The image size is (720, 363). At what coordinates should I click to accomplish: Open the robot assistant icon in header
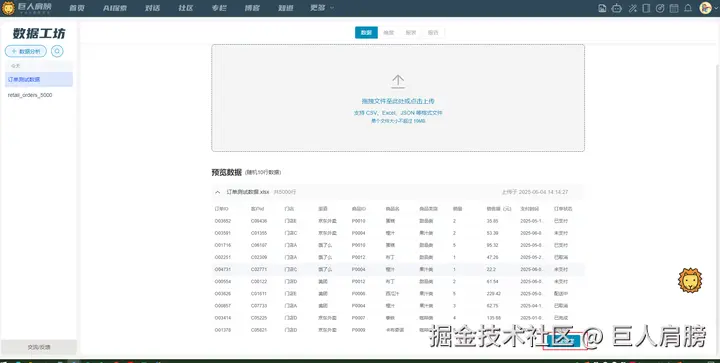click(x=617, y=8)
